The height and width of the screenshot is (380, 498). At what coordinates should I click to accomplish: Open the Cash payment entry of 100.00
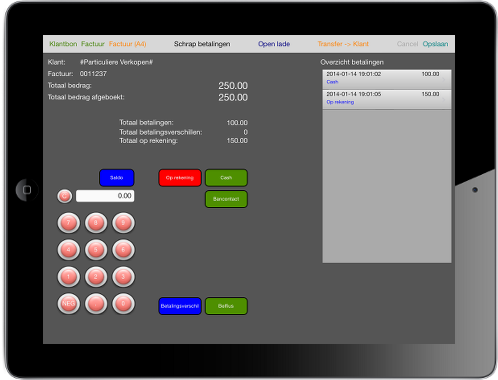pyautogui.click(x=387, y=79)
